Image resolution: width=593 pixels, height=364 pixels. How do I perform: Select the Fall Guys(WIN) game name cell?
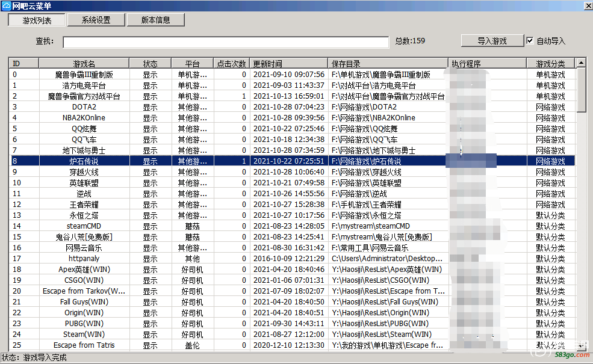coord(84,302)
